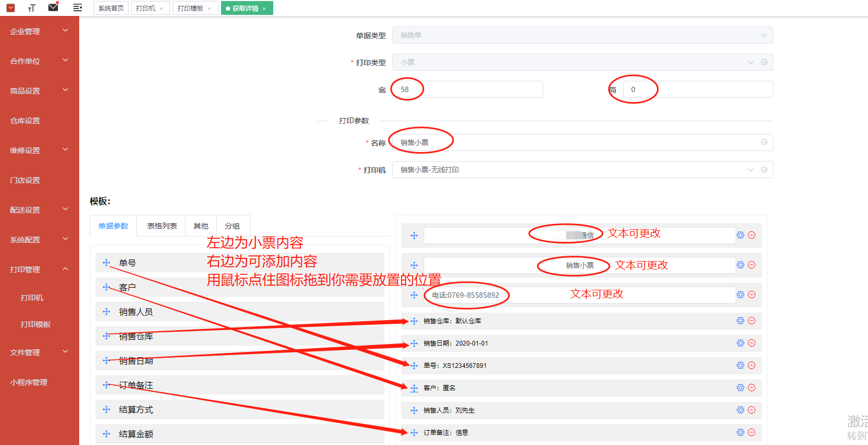Remove the 销售人员：刘先生 row
Image resolution: width=868 pixels, height=445 pixels.
point(752,410)
